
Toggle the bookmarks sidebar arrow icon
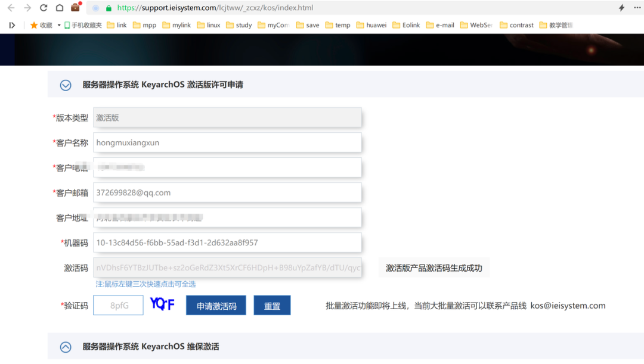(x=12, y=25)
